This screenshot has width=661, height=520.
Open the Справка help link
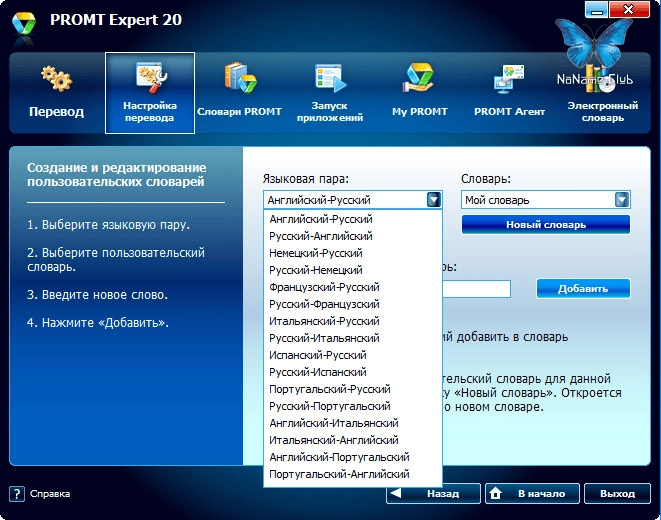click(50, 494)
